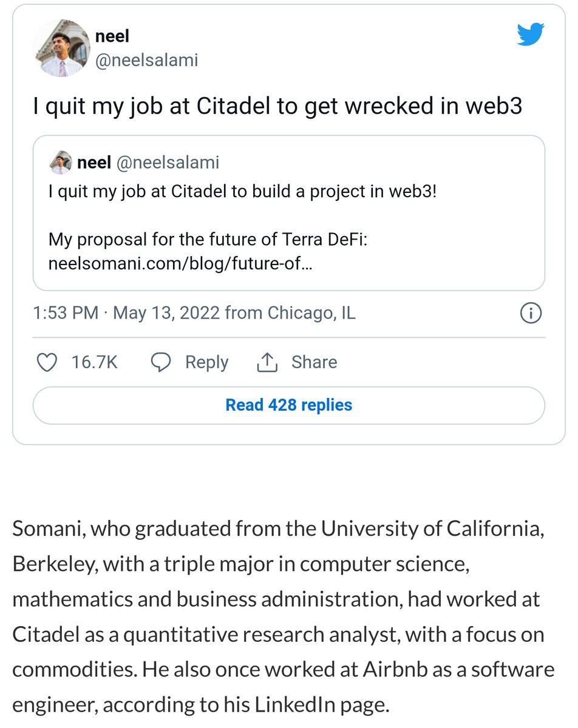
Task: Open the tweet timestamp 1:53 PM May 13, 2022
Action: tap(194, 314)
